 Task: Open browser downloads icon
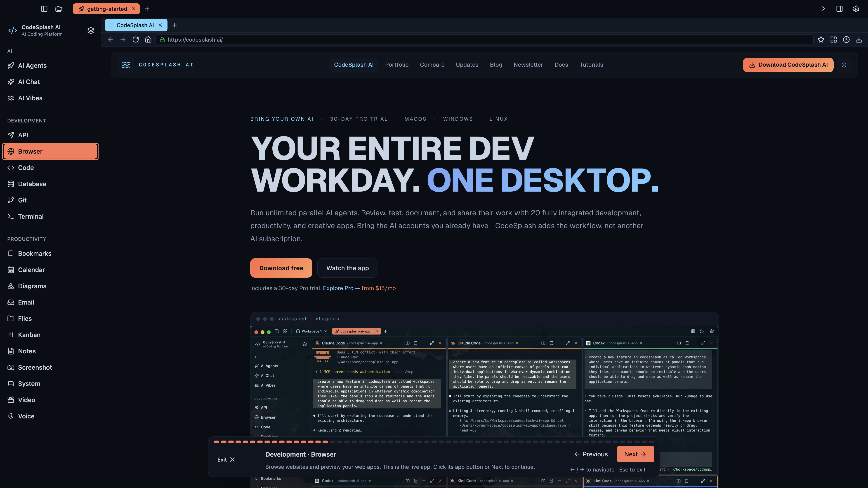tap(859, 39)
